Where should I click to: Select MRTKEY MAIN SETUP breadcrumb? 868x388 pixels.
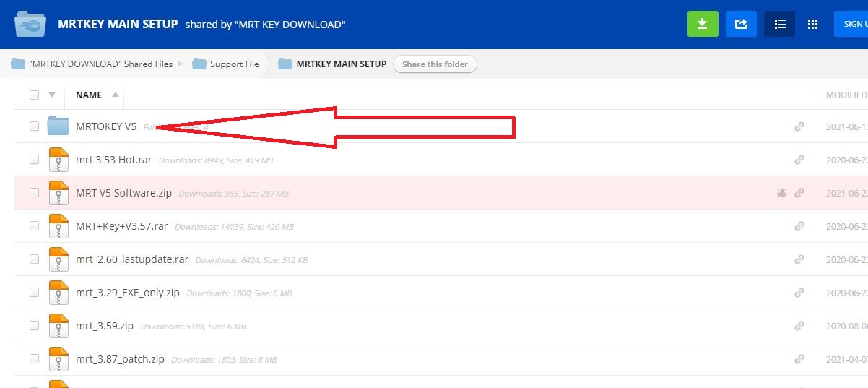point(342,64)
